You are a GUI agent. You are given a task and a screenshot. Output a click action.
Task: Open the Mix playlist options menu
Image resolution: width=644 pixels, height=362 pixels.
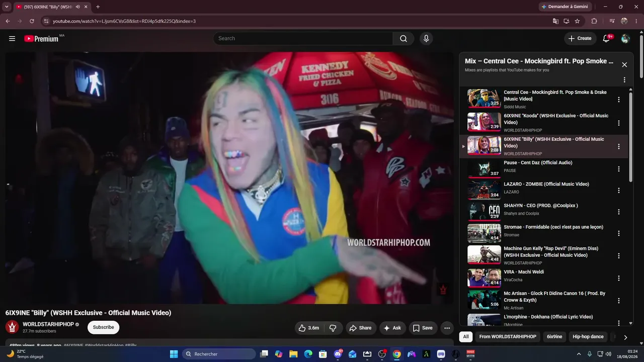pyautogui.click(x=624, y=80)
